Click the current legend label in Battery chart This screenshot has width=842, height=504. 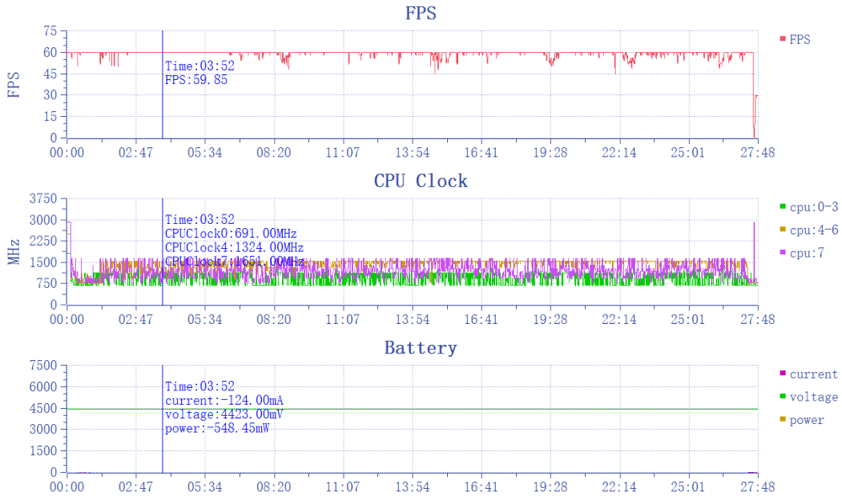[x=813, y=374]
